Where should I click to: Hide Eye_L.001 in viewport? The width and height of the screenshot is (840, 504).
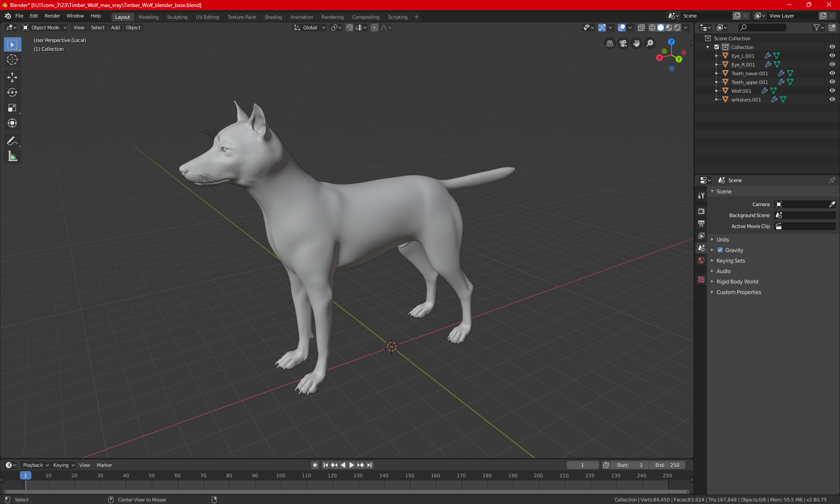[x=832, y=56]
